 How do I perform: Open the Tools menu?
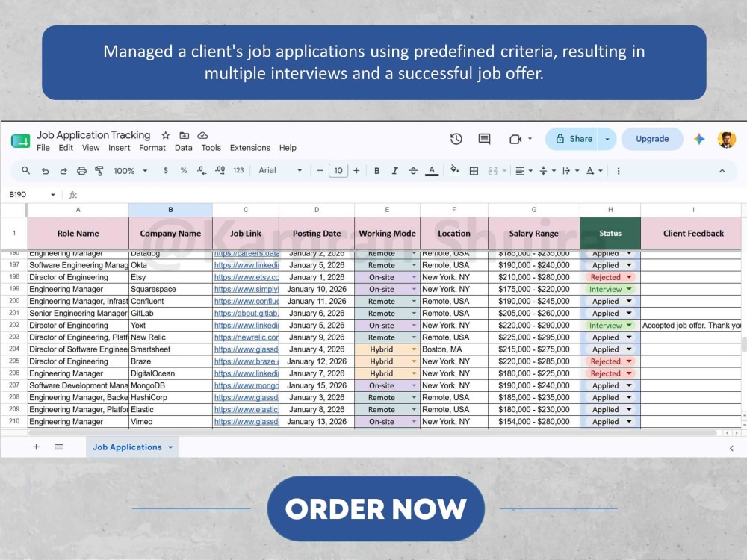pos(211,148)
